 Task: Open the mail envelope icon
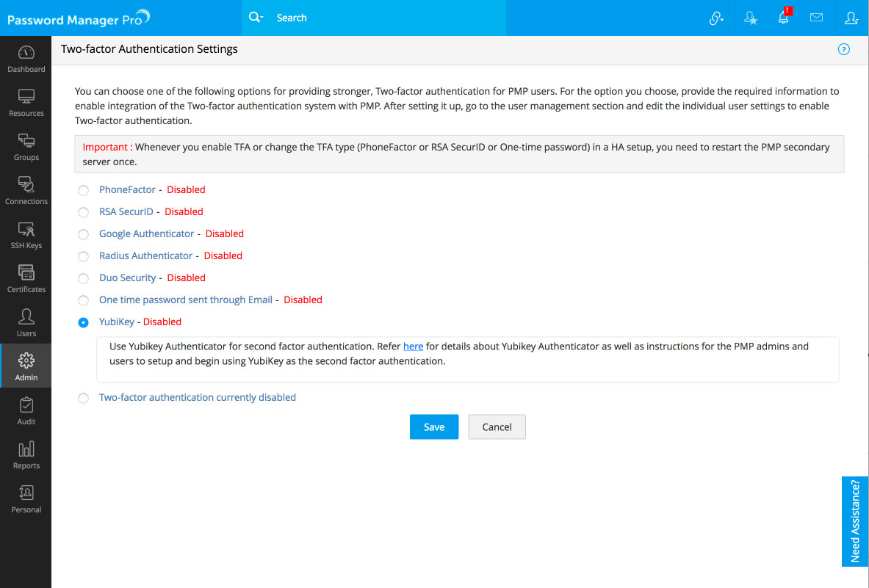[816, 18]
